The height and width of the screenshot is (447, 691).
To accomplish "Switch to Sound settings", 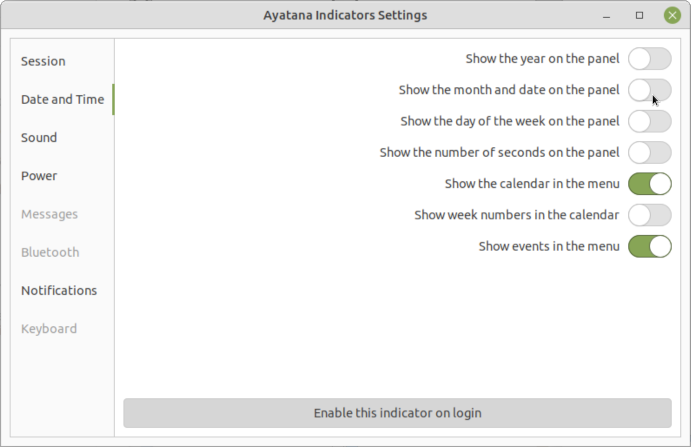I will pyautogui.click(x=62, y=138).
